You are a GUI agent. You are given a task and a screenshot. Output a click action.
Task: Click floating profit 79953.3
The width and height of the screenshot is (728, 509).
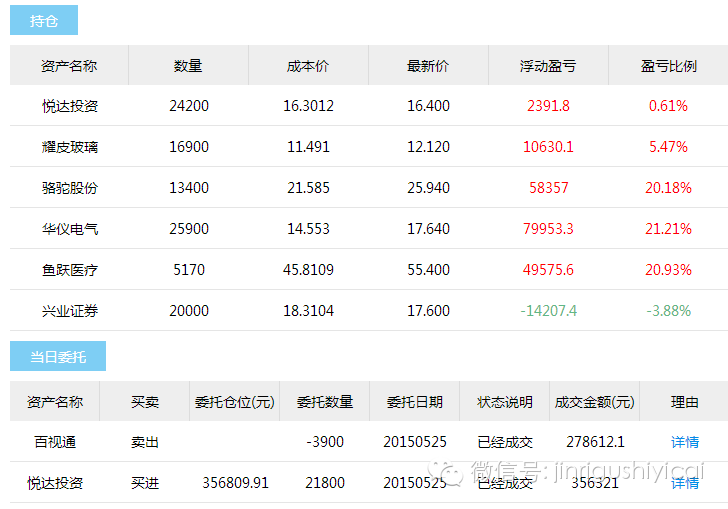(548, 228)
